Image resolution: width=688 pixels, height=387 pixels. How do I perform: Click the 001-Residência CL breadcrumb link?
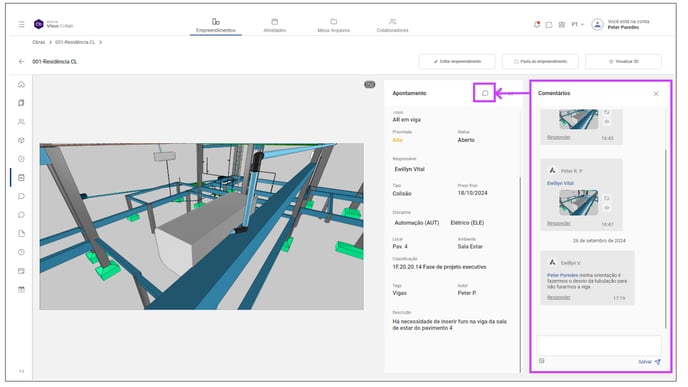(75, 42)
